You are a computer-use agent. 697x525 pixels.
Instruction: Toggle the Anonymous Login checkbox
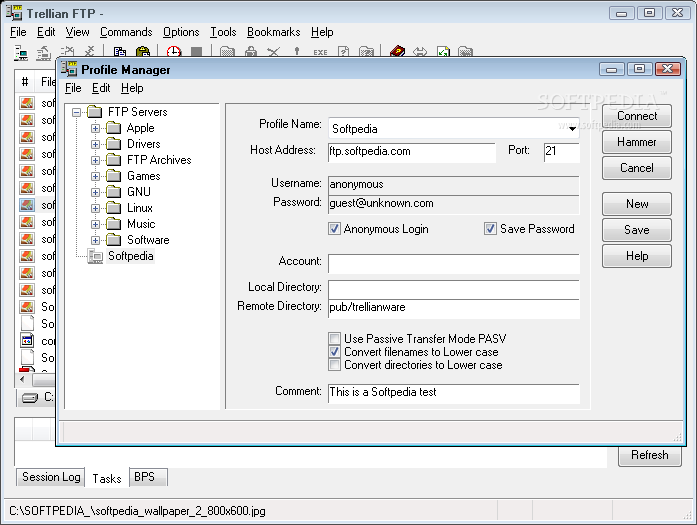click(x=334, y=229)
